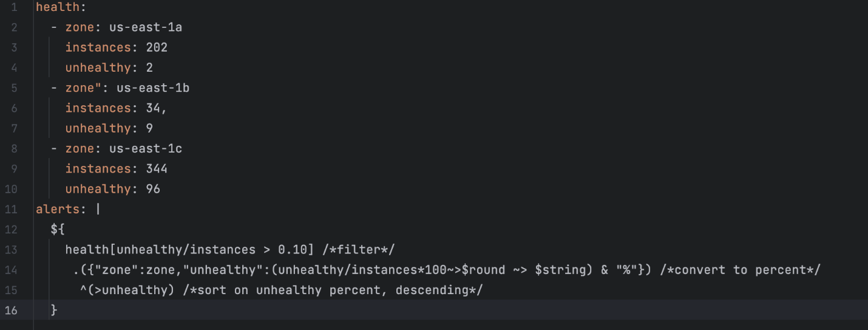The image size is (868, 330).
Task: Click the sort descending comment
Action: pos(333,290)
